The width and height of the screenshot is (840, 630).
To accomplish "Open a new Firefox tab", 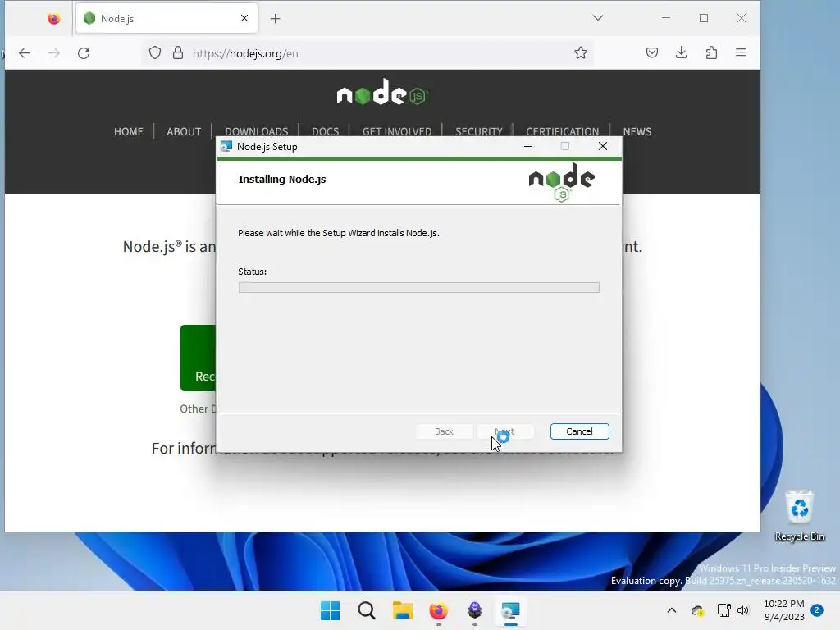I will point(276,19).
